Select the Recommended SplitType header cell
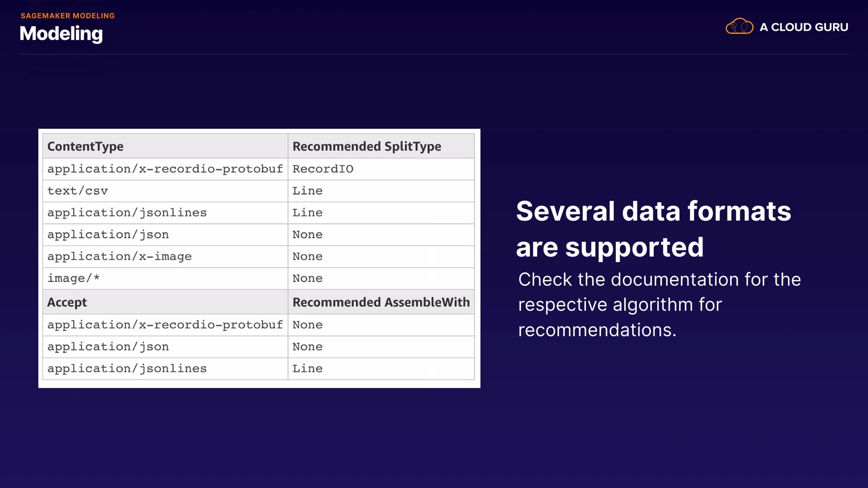The image size is (868, 488). coord(367,146)
